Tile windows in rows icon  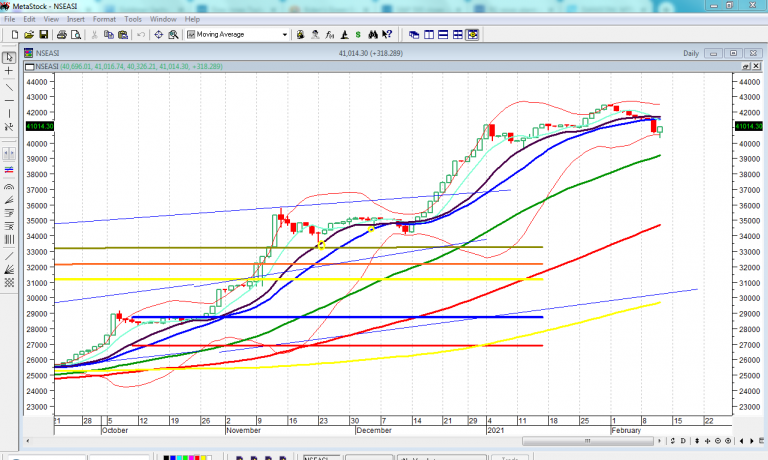coord(443,35)
